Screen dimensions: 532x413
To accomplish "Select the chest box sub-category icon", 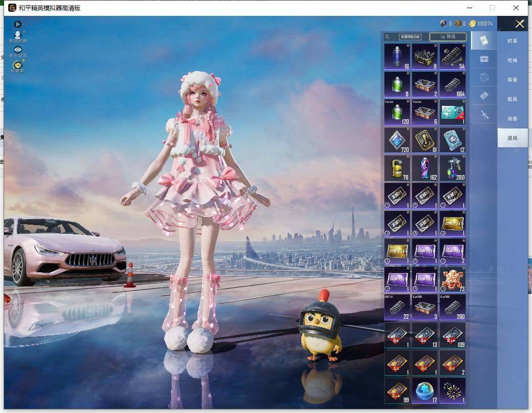I will point(484,59).
